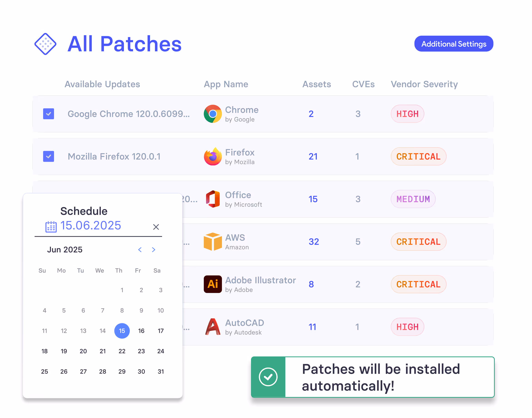Uncheck the Mozilla Firefox 120.0.1 checkbox
The height and width of the screenshot is (418, 532).
click(x=48, y=157)
